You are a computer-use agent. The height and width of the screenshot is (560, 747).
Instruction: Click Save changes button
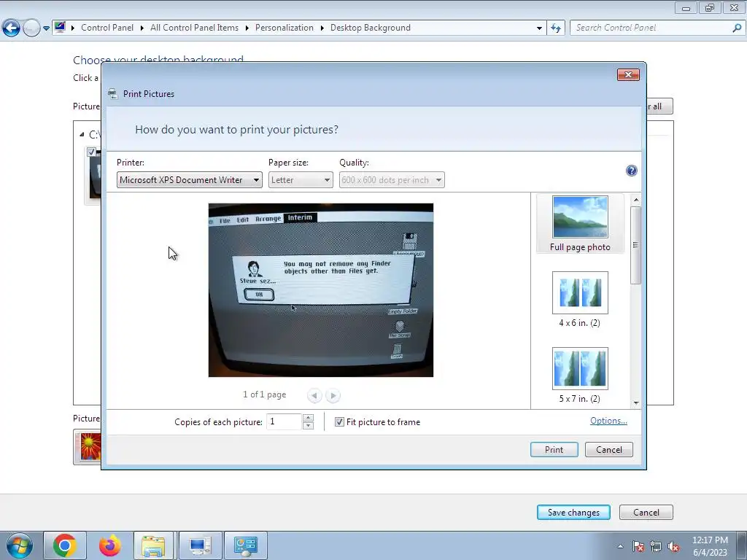[573, 513]
